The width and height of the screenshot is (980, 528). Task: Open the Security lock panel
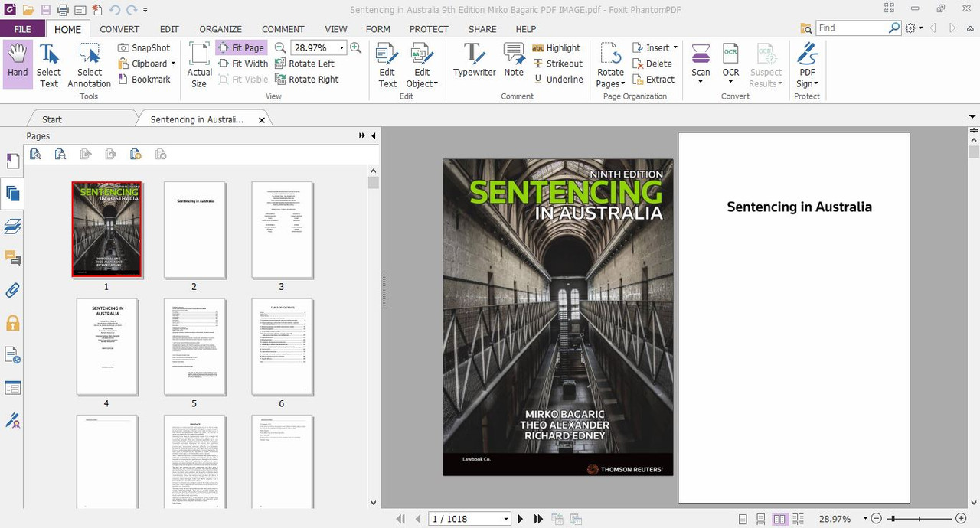[x=12, y=323]
